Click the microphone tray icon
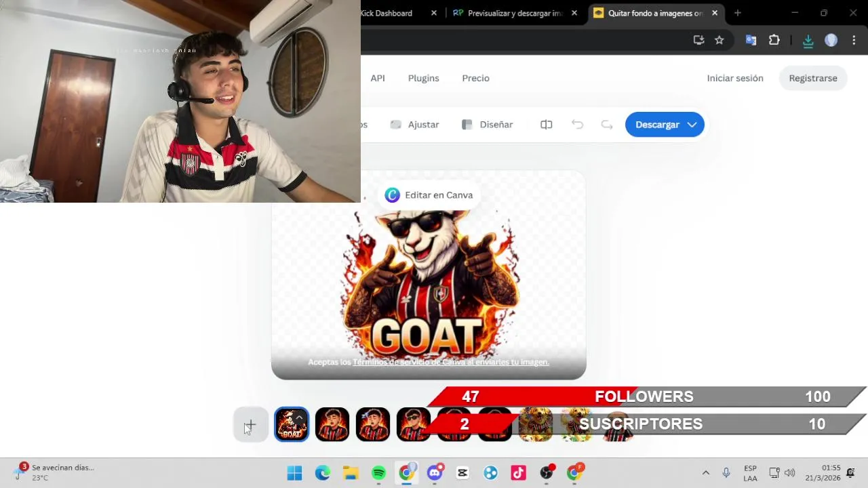 [x=726, y=472]
